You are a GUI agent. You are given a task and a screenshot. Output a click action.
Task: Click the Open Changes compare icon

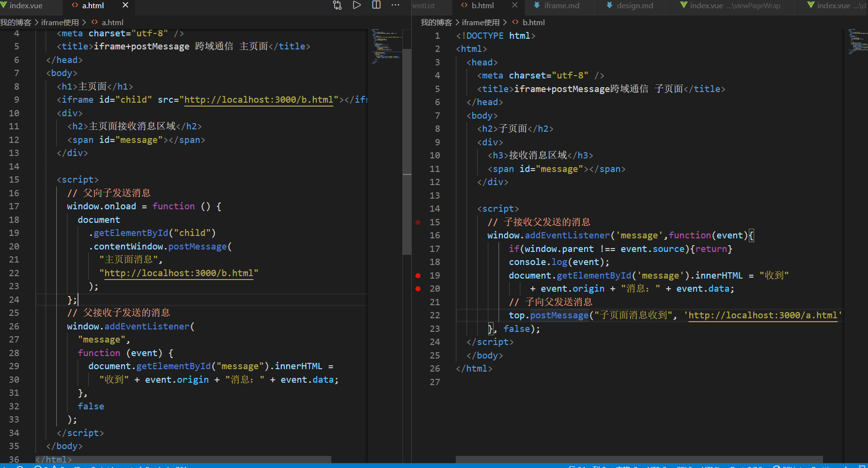(x=337, y=5)
